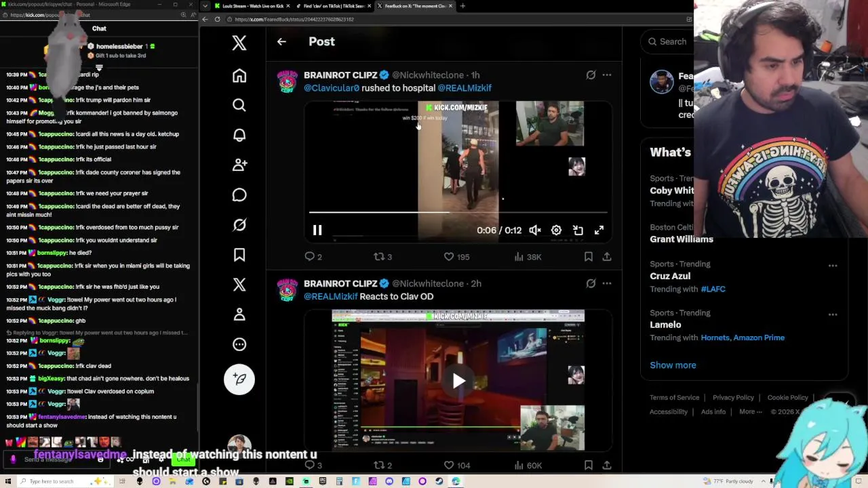868x488 pixels.
Task: Click the round compose Post button
Action: [239, 379]
